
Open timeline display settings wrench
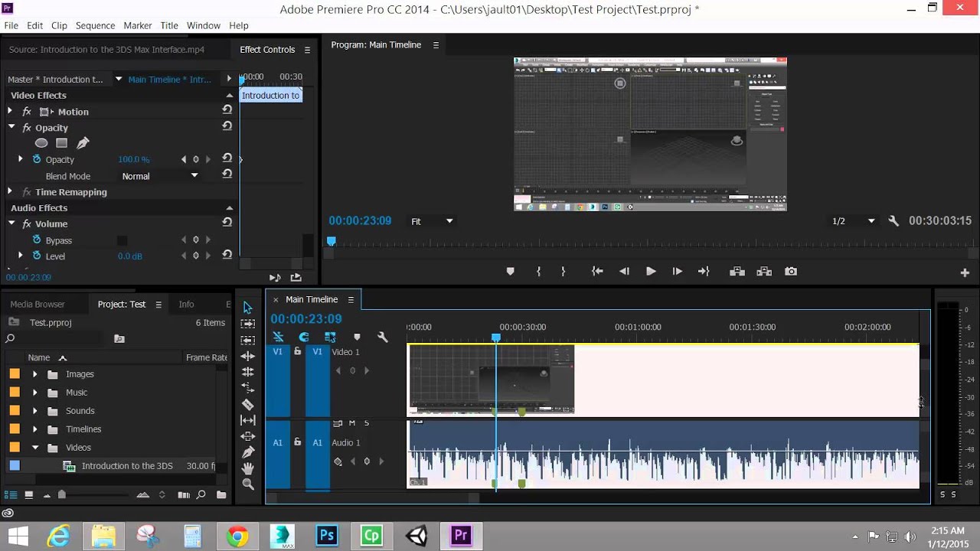[x=383, y=337]
